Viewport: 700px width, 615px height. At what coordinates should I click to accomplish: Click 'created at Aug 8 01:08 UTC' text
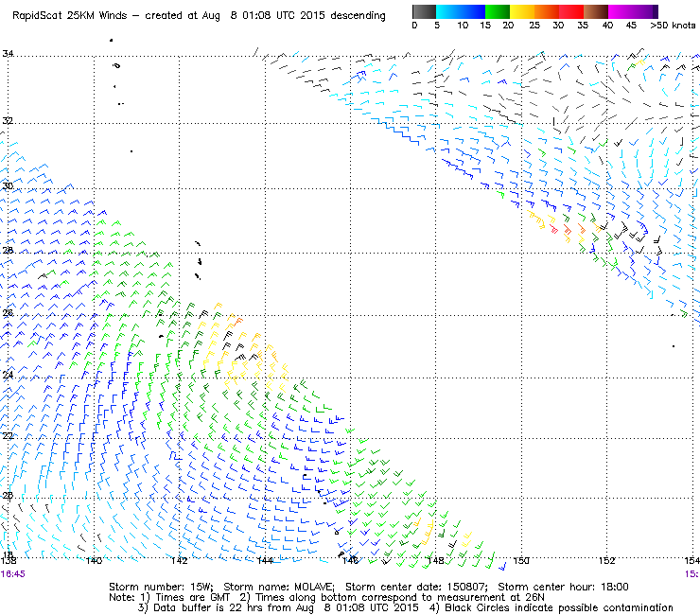pos(222,16)
